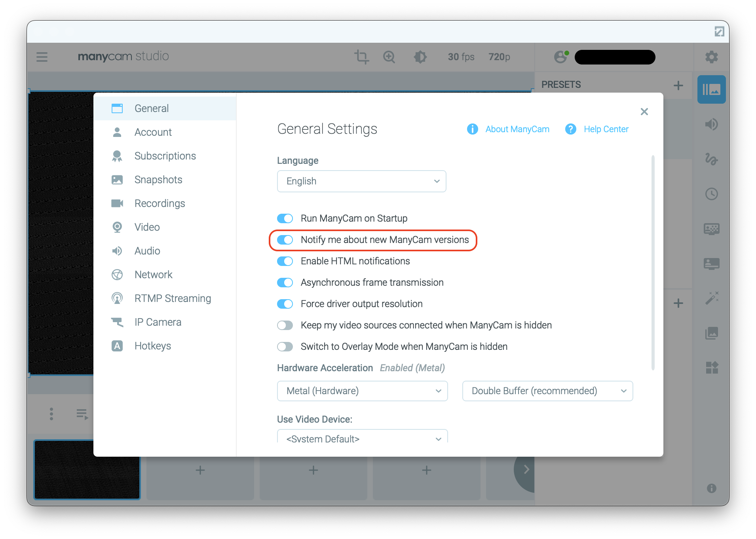The image size is (756, 539).
Task: Enable Keep my video sources connected
Action: coord(285,325)
